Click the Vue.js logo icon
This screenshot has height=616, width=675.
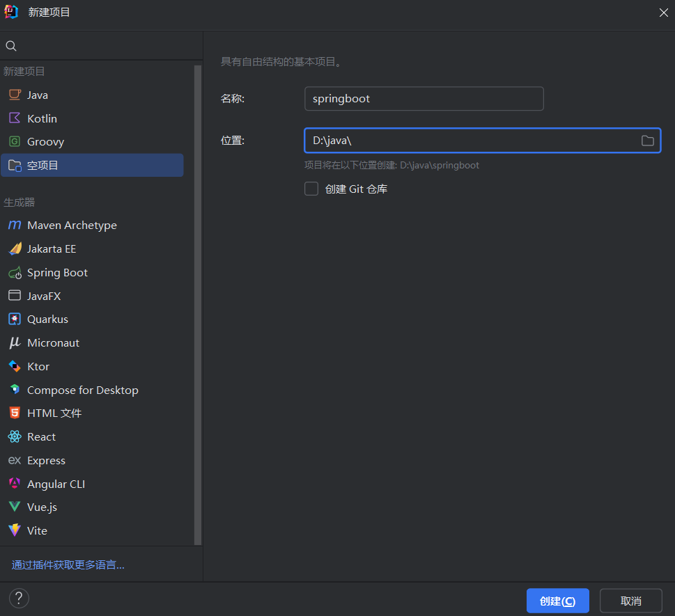tap(15, 507)
